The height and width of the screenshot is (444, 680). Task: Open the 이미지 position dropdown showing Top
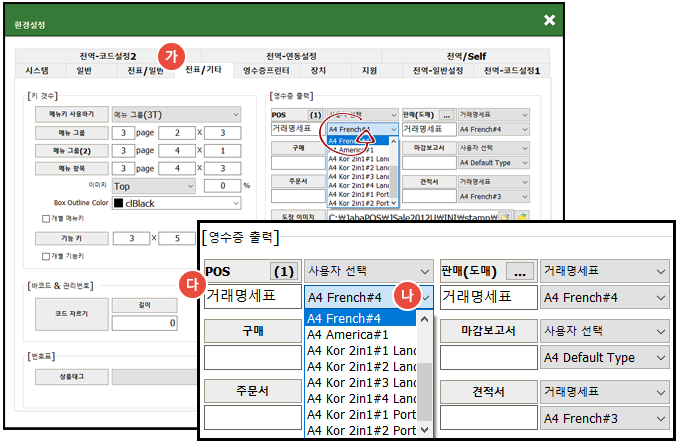pyautogui.click(x=154, y=186)
